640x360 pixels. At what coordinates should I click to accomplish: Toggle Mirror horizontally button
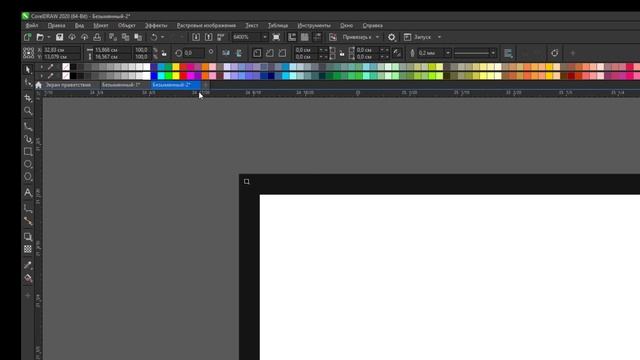coord(226,53)
